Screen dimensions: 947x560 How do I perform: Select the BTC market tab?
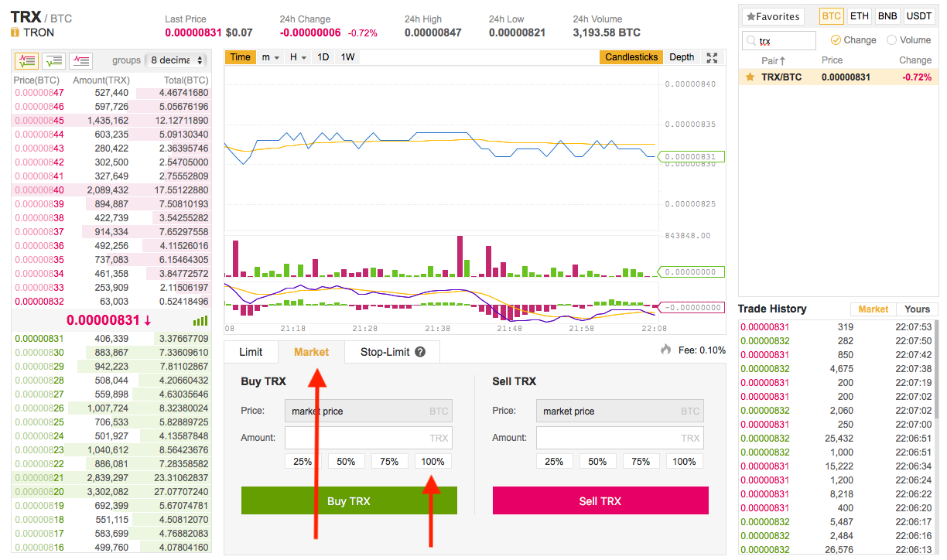point(832,15)
